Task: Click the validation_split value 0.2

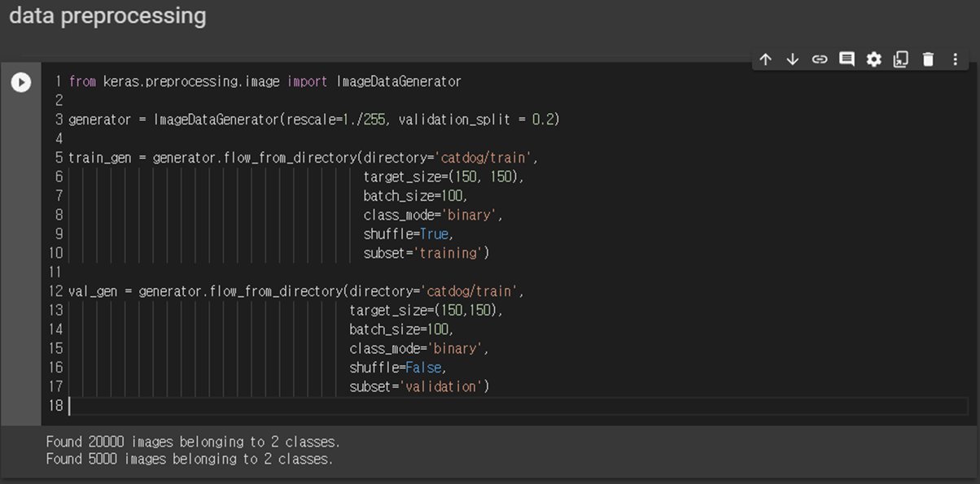Action: pyautogui.click(x=545, y=119)
